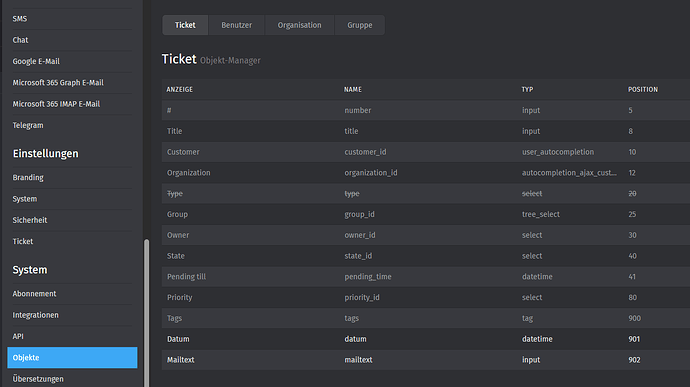Image resolution: width=690 pixels, height=387 pixels.
Task: Select the Chat channel entry
Action: (x=20, y=40)
